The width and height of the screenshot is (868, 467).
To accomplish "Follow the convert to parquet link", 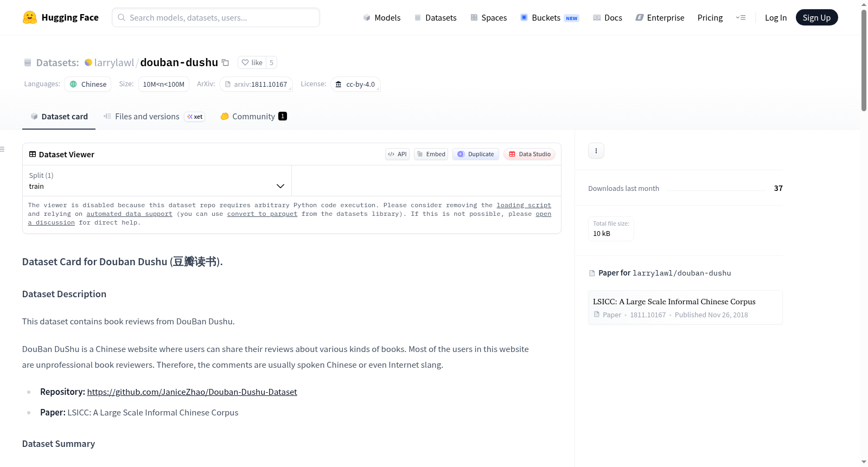I will pos(262,214).
